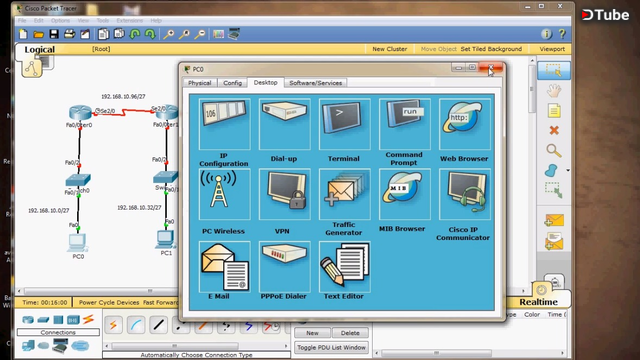Open the E Mail application

(x=224, y=266)
